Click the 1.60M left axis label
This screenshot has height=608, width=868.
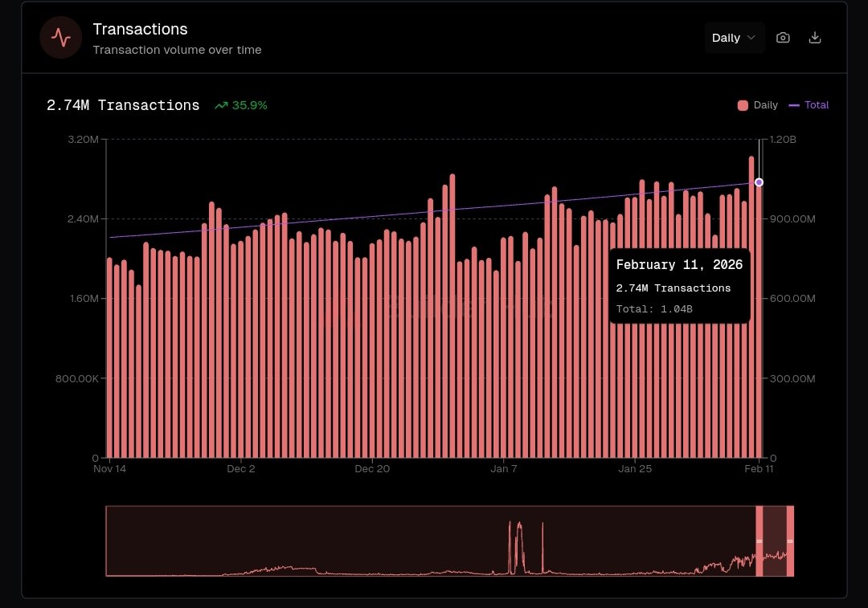coord(84,299)
